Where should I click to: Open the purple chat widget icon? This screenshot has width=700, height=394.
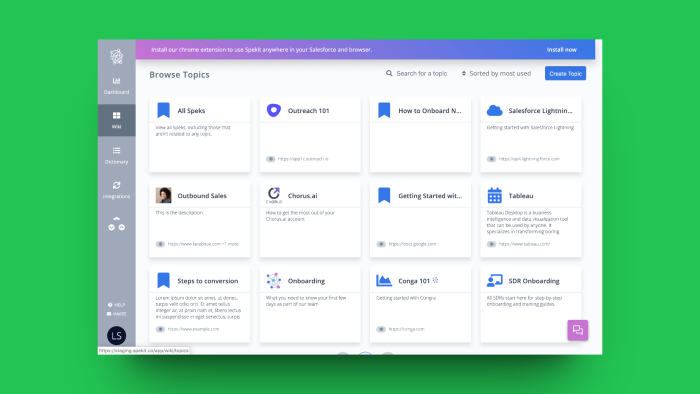(x=578, y=330)
